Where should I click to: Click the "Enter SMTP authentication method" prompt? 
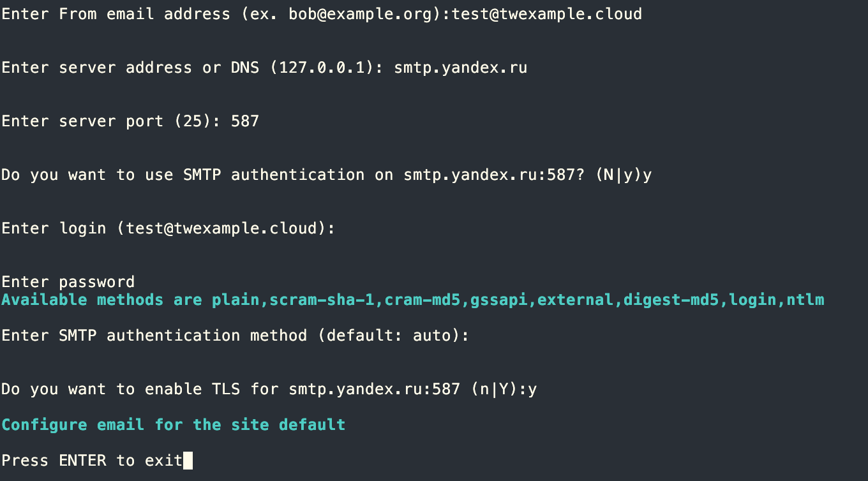(235, 336)
